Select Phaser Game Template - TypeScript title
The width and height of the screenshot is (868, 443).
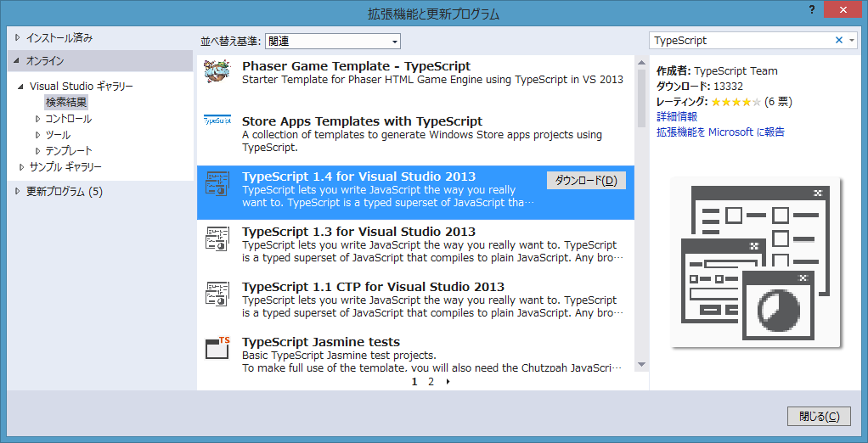[x=357, y=66]
